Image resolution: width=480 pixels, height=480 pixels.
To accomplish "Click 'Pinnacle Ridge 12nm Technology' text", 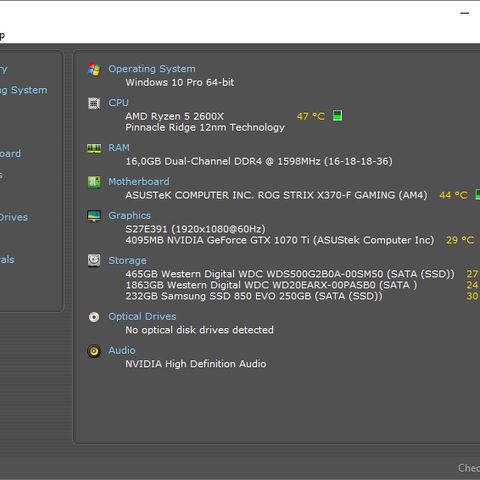I will [205, 127].
